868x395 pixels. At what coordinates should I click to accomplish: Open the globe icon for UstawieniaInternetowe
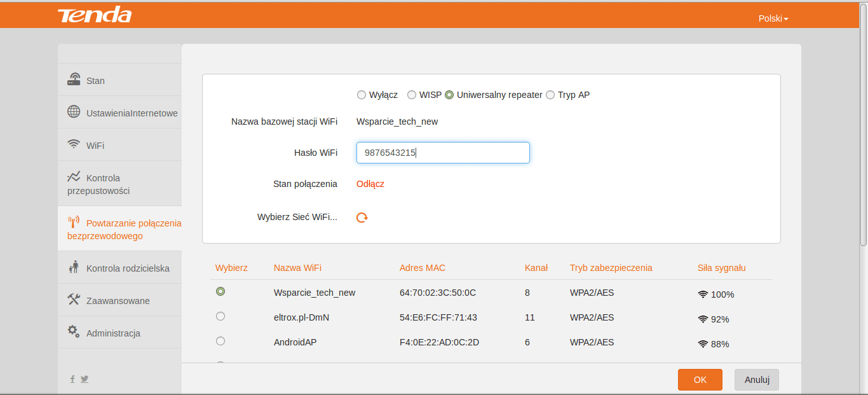coord(74,112)
